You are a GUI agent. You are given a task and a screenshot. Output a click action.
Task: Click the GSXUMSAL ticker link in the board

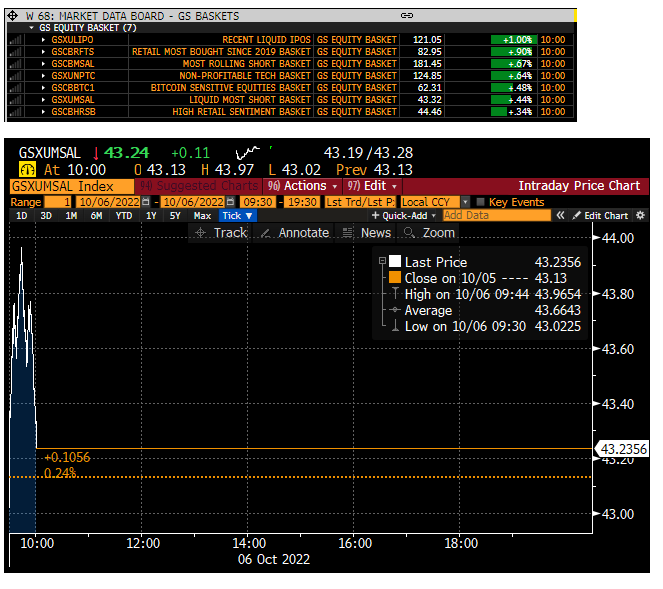[x=73, y=100]
